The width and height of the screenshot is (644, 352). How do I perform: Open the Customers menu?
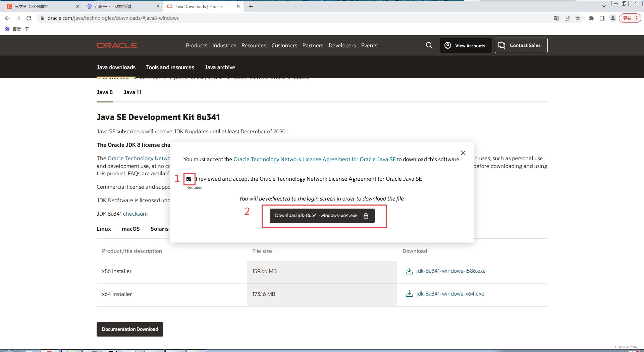click(284, 45)
